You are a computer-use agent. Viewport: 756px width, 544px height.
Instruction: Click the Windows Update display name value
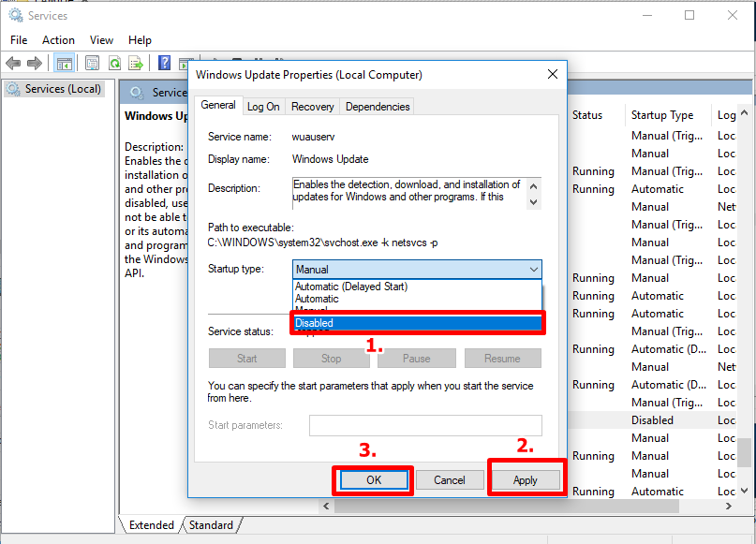coord(331,159)
